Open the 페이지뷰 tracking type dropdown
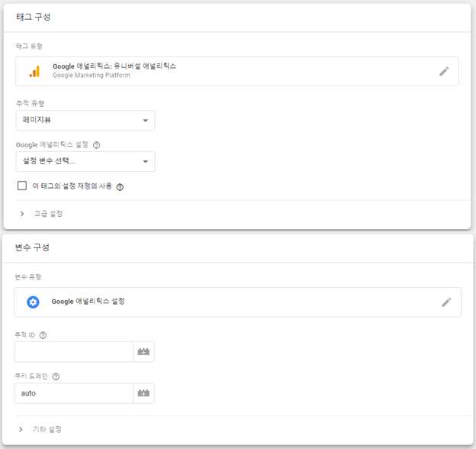This screenshot has width=476, height=449. [x=85, y=121]
